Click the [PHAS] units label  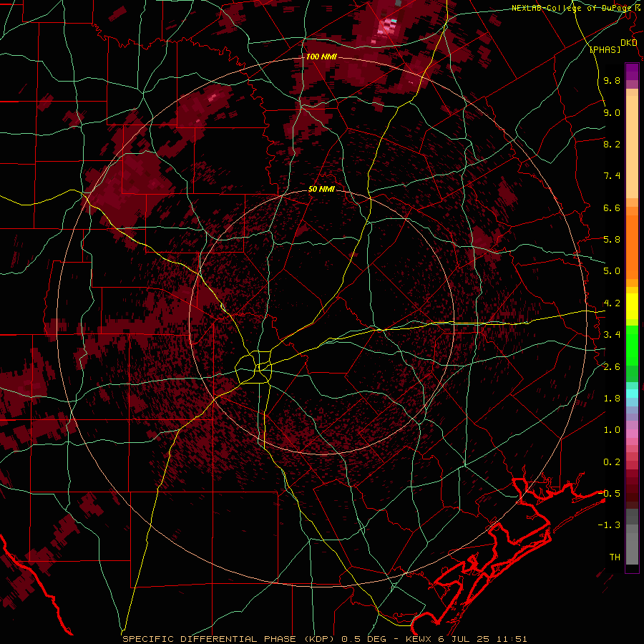[x=605, y=49]
